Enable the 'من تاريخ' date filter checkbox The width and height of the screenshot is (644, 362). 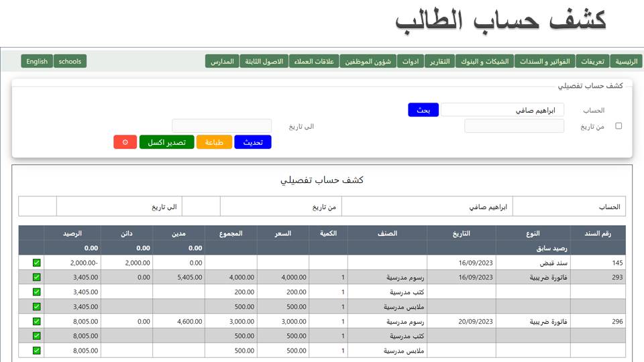pos(619,126)
